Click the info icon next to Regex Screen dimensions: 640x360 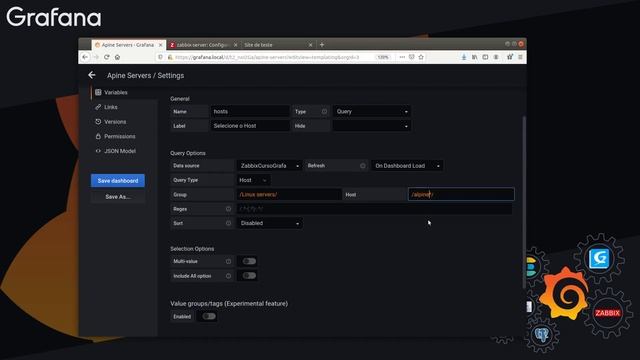228,209
